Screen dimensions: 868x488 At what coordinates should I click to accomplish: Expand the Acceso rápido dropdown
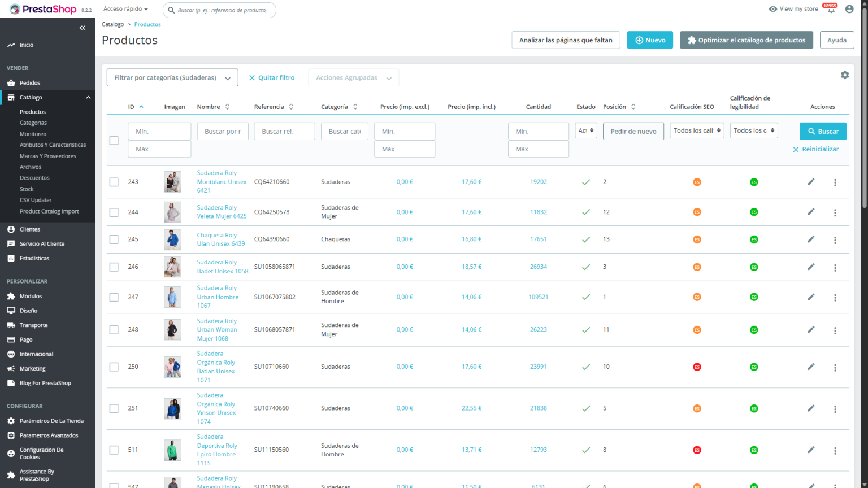point(125,9)
